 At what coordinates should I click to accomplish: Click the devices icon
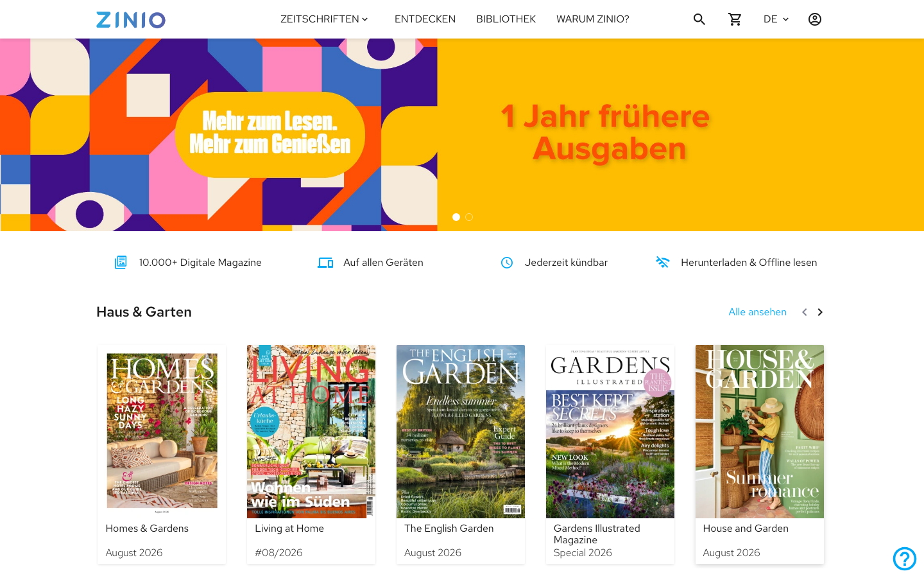325,262
